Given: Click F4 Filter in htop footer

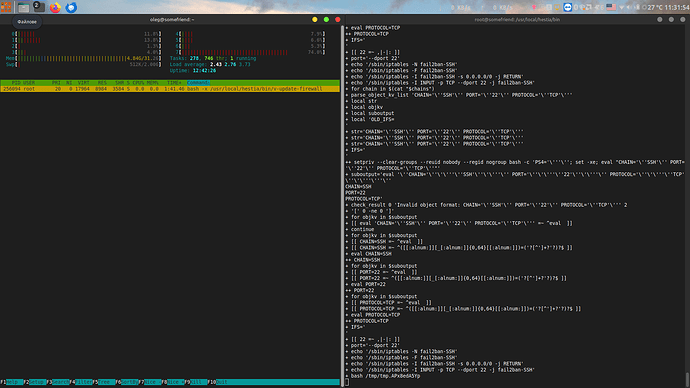Looking at the screenshot, I should point(81,382).
